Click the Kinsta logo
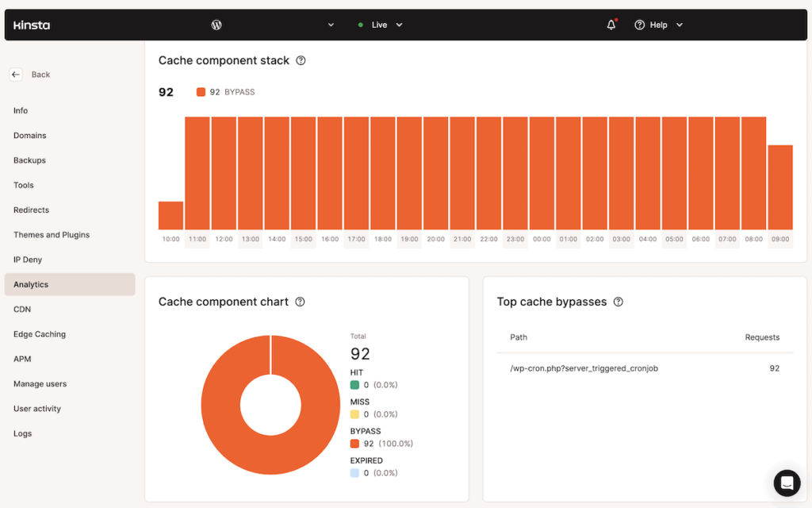 32,25
